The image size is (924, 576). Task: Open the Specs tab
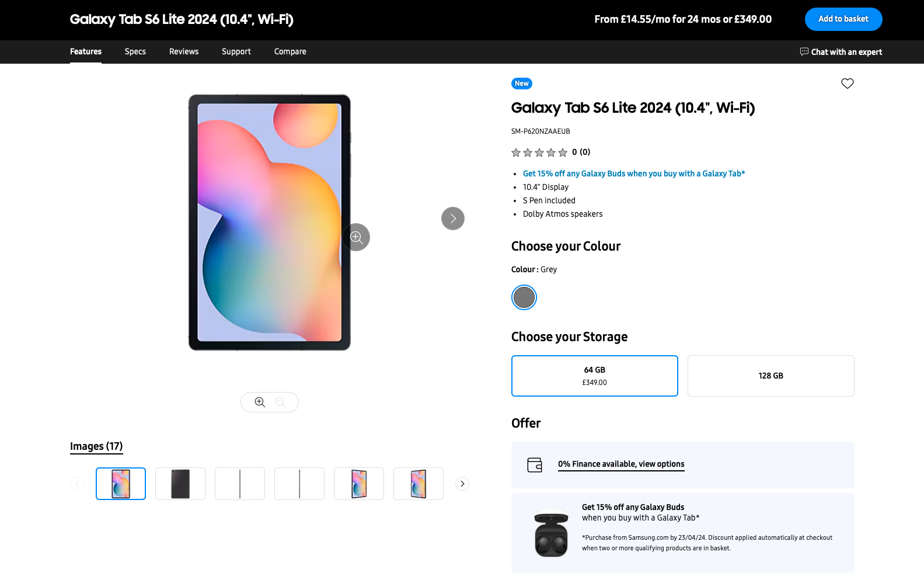coord(135,51)
